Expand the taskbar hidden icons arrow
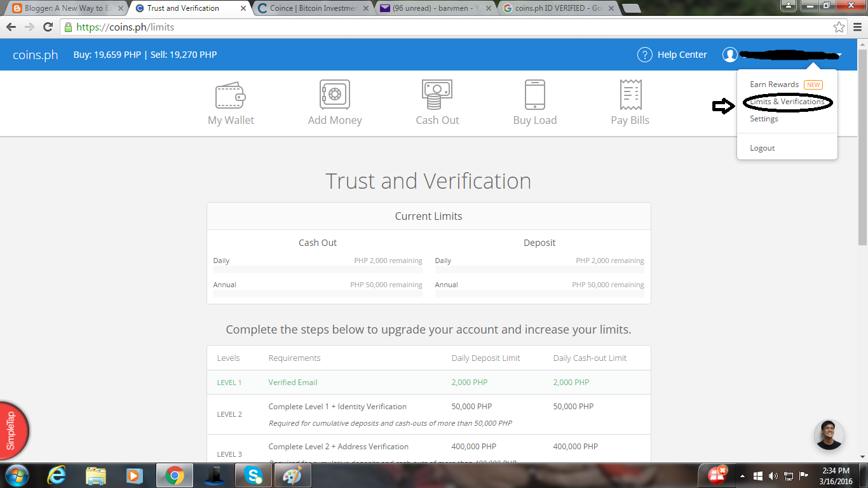 742,475
